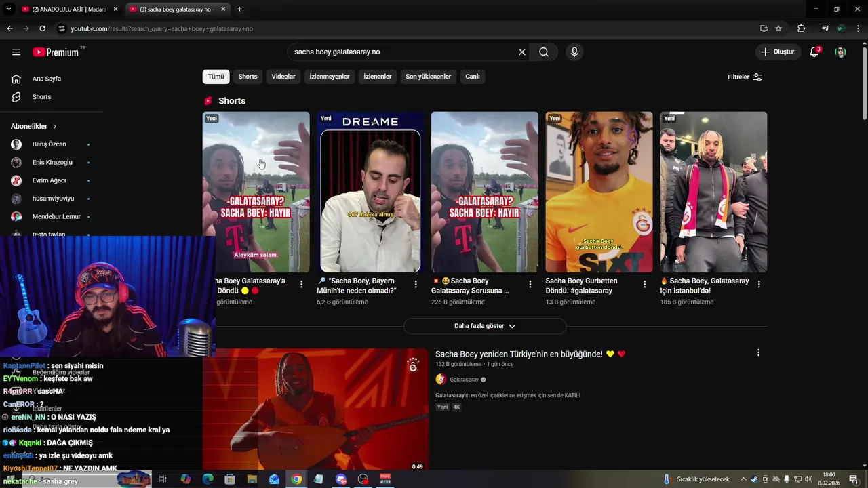Click the magnifier search button

click(x=544, y=52)
